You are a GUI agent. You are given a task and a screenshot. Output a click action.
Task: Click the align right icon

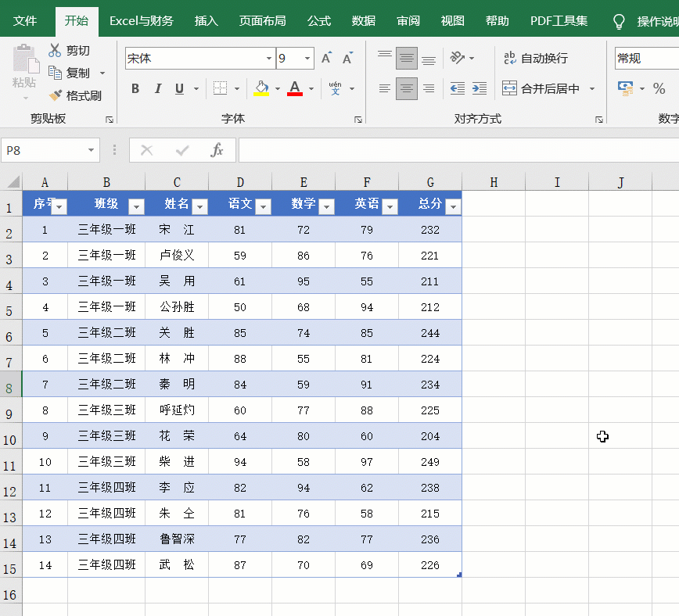[429, 89]
